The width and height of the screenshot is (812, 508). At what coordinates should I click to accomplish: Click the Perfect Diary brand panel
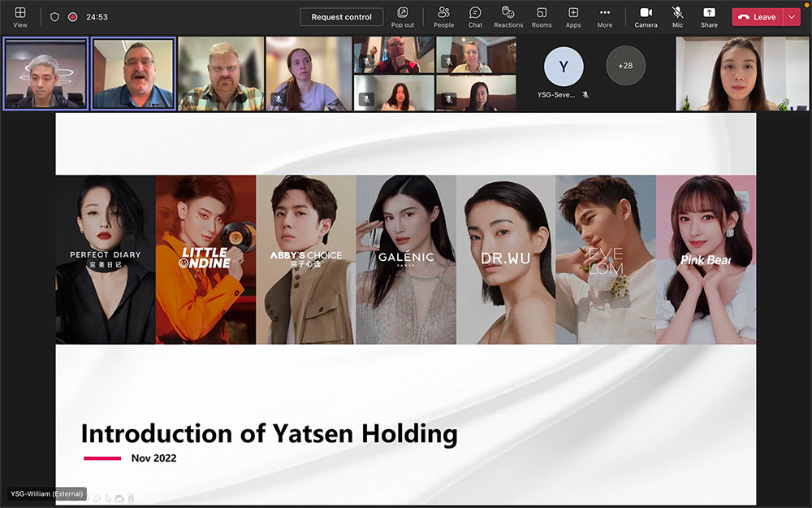coord(106,260)
